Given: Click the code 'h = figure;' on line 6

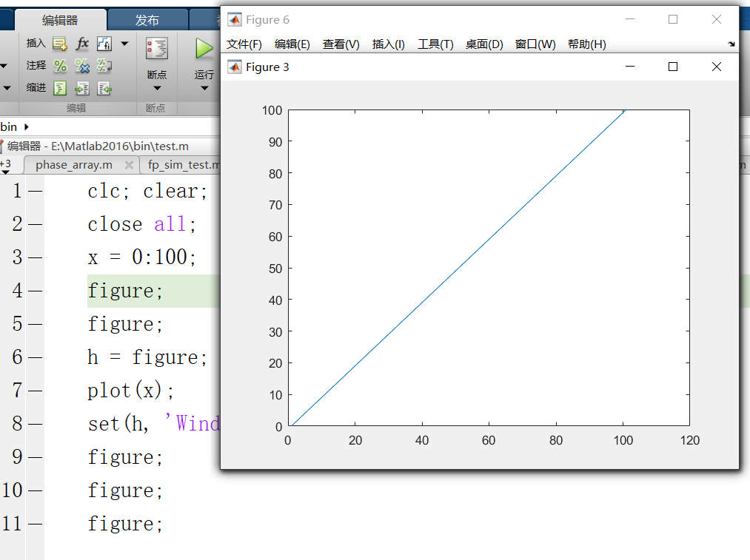Looking at the screenshot, I should 147,357.
